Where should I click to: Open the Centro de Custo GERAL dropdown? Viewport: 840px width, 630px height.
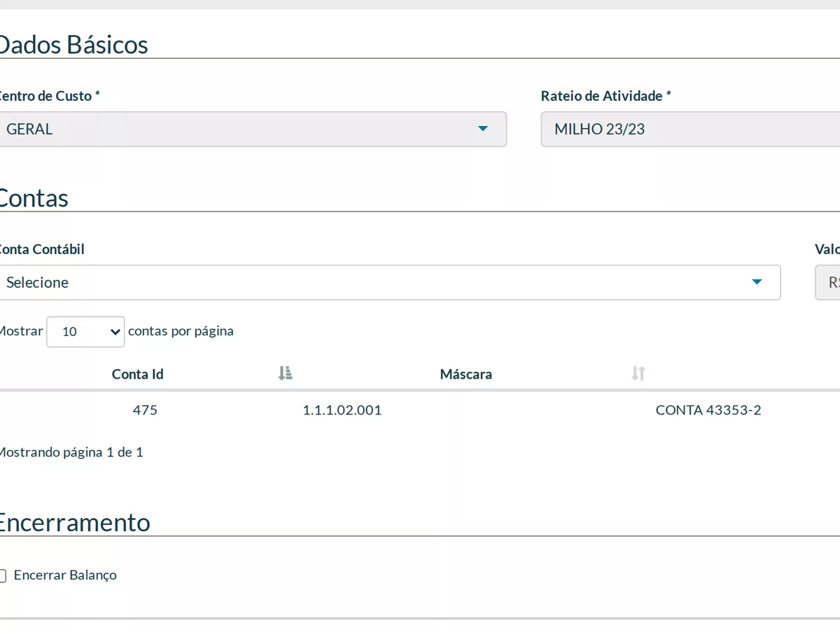(253, 129)
